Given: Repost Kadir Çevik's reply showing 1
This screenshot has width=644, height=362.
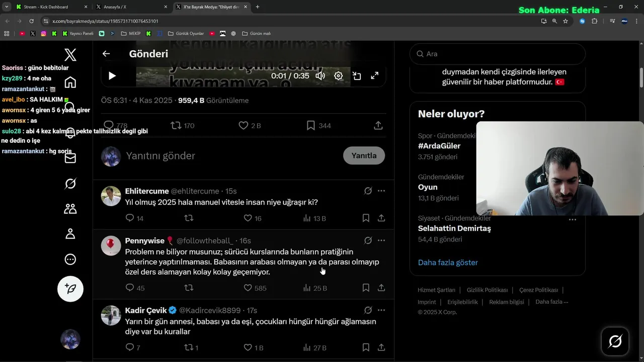Looking at the screenshot, I should click(x=191, y=347).
